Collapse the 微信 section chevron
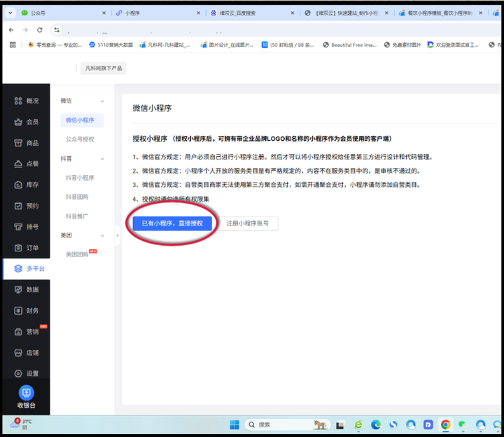Image resolution: width=504 pixels, height=437 pixels. pos(103,102)
